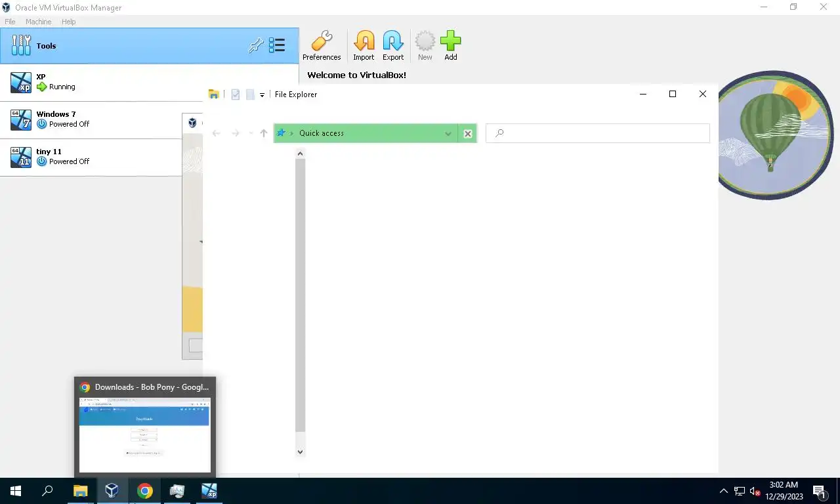This screenshot has height=504, width=840.
Task: Open the Windows Start menu
Action: click(16, 491)
